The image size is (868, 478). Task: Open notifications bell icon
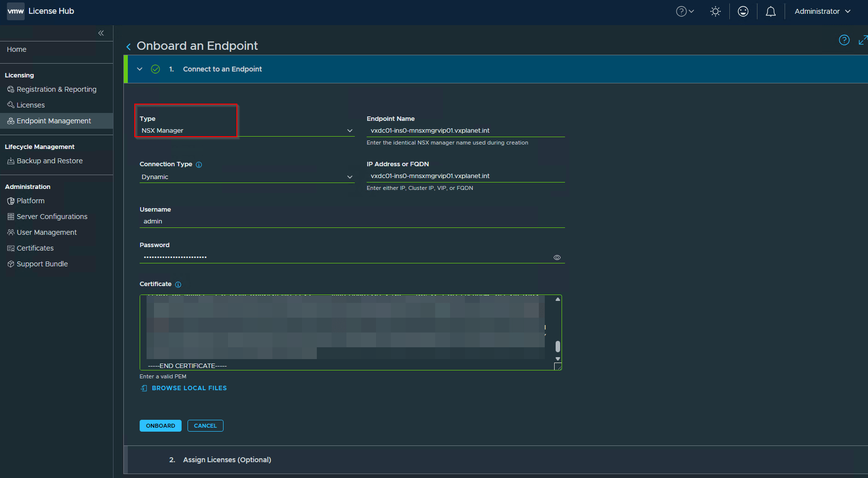tap(771, 11)
